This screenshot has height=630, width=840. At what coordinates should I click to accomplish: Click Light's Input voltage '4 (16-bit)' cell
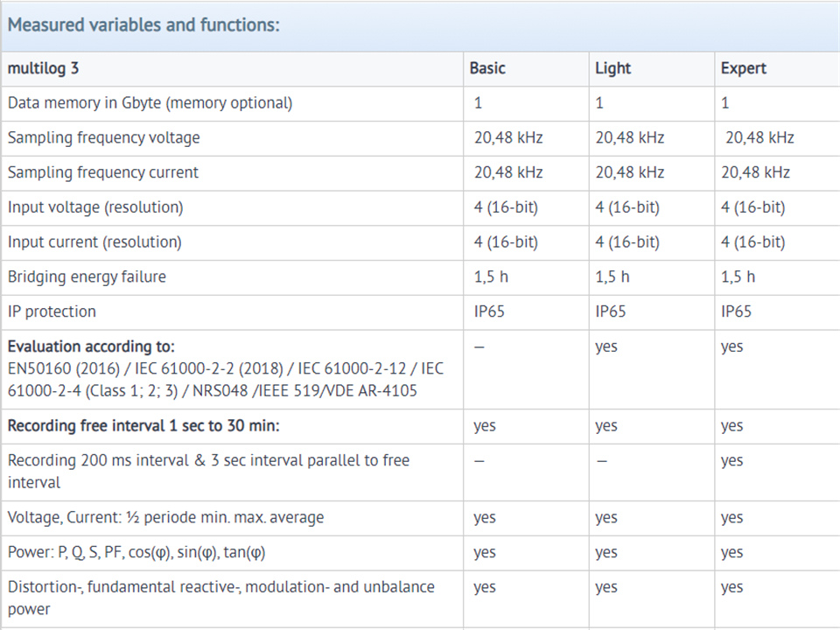point(627,207)
